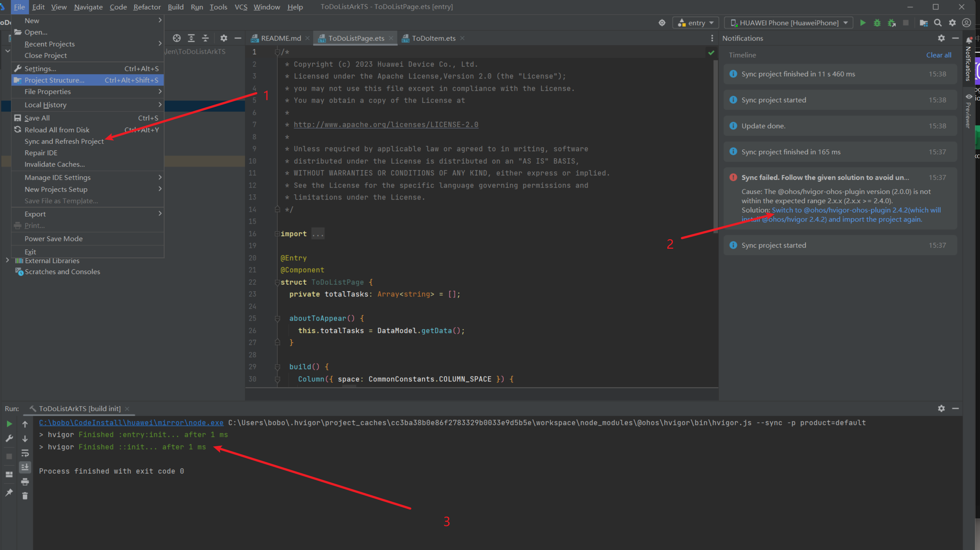This screenshot has width=980, height=550.
Task: Select Opened File crosshair icon in project panel
Action: tap(176, 38)
